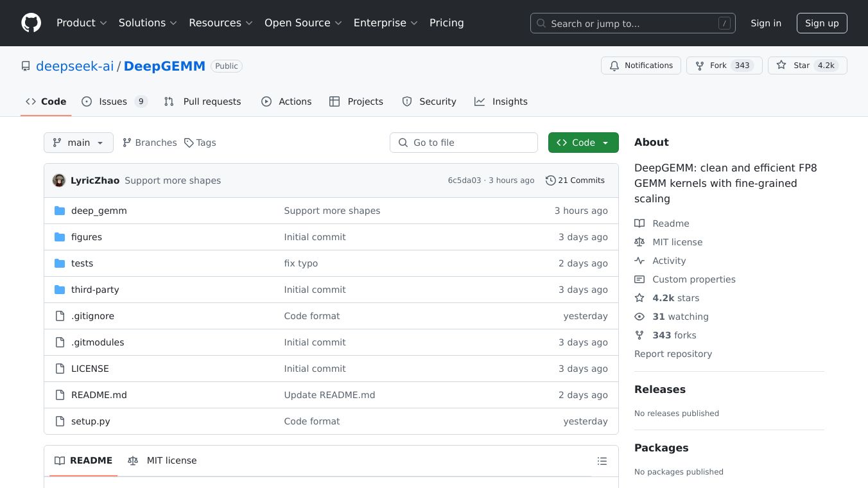
Task: Open the 21 Commits history
Action: (x=575, y=180)
